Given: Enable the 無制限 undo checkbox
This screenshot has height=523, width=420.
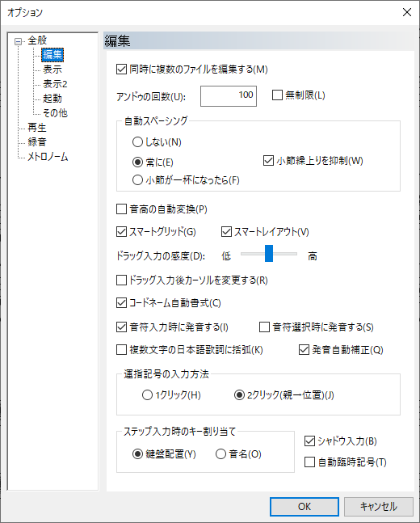Looking at the screenshot, I should coord(277,95).
